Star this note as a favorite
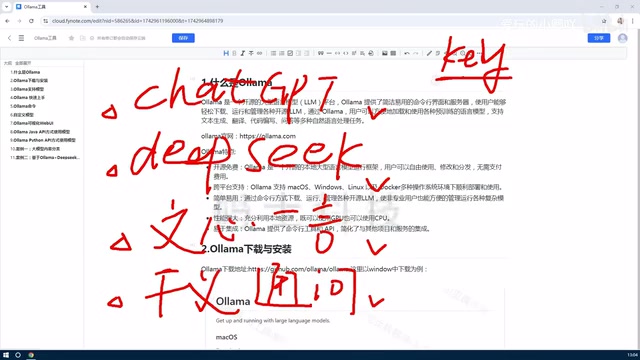The width and height of the screenshot is (640, 360). click(x=71, y=38)
